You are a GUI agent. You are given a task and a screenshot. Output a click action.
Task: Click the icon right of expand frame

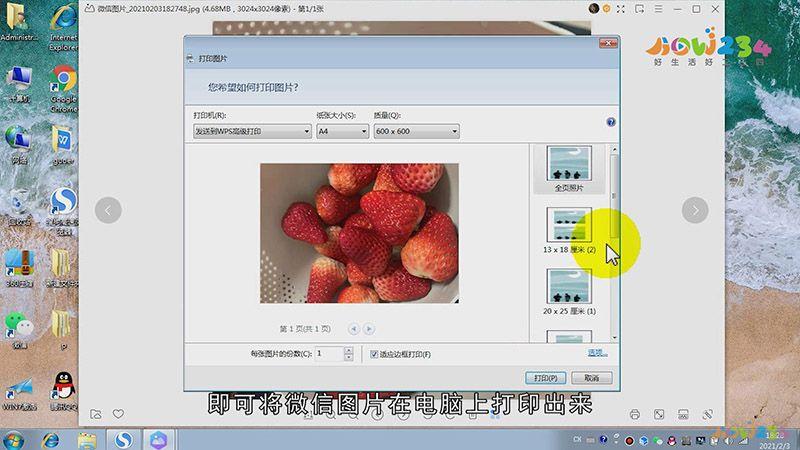pos(683,414)
